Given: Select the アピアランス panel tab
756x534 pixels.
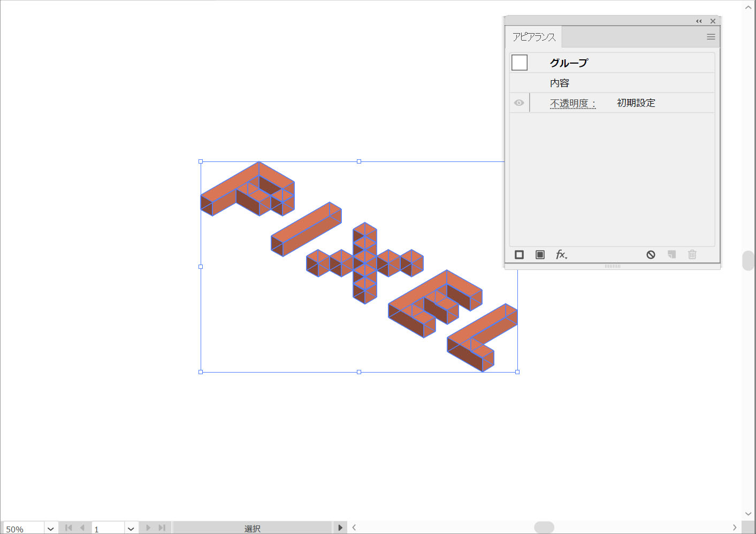Looking at the screenshot, I should [x=533, y=37].
